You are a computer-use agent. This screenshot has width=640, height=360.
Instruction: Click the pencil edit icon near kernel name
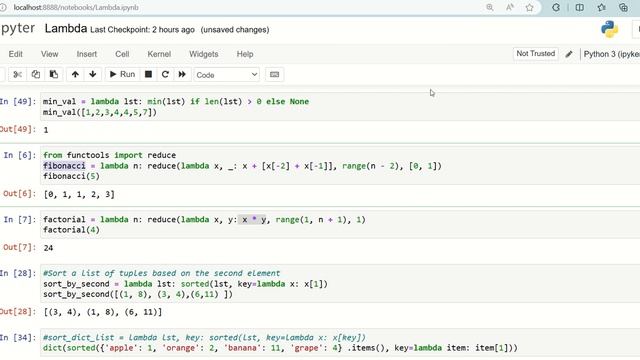pyautogui.click(x=569, y=54)
